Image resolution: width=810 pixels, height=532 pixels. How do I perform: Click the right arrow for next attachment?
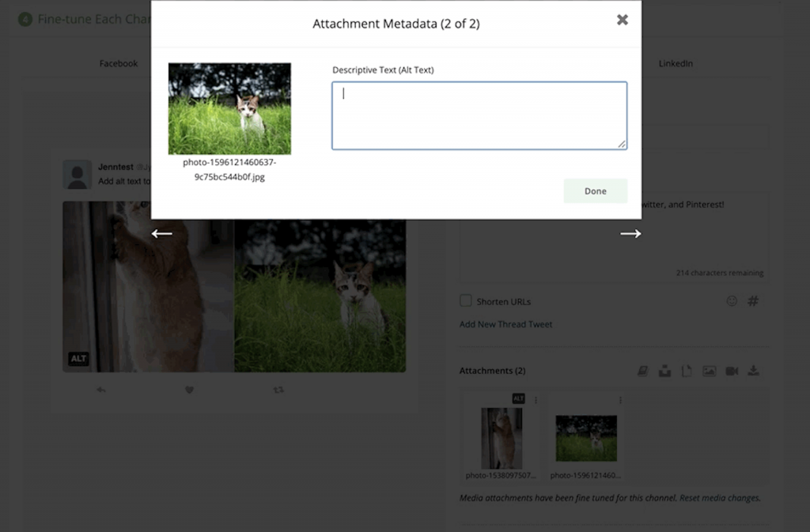coord(630,233)
